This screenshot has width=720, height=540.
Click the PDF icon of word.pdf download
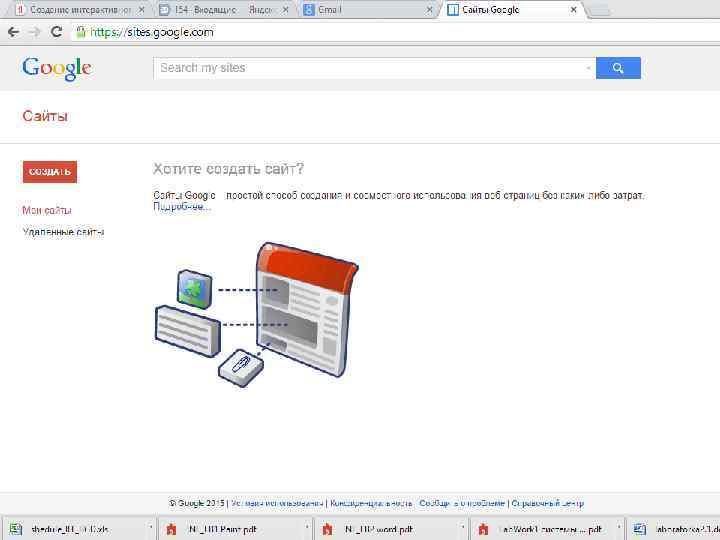[327, 529]
